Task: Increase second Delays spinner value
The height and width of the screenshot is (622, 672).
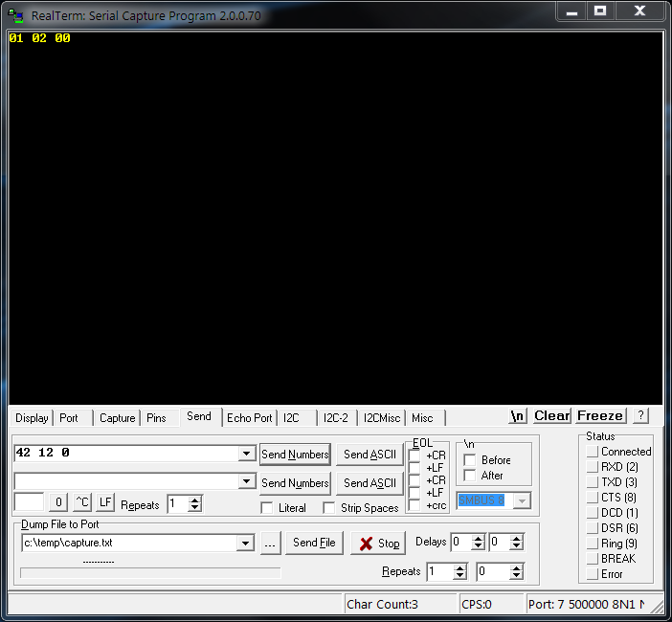Action: [x=516, y=539]
